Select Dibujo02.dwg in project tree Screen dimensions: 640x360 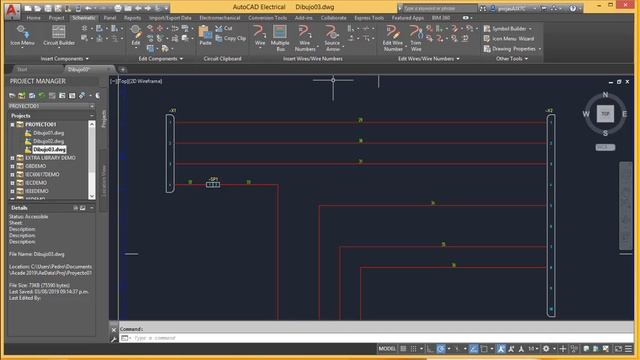click(x=49, y=141)
